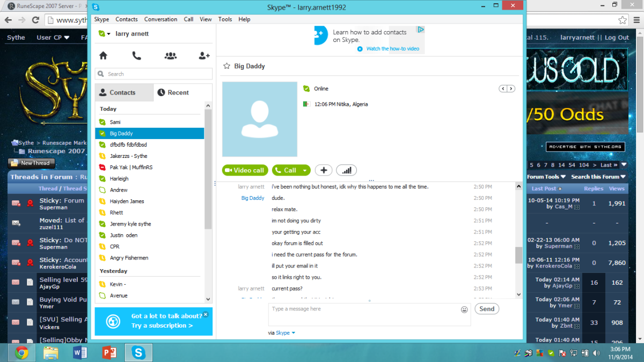Create a group with the people icon
The image size is (644, 362).
[x=170, y=55]
